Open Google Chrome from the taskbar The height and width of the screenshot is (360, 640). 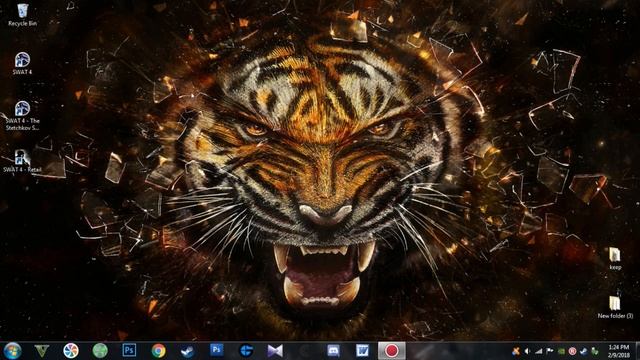[158, 351]
